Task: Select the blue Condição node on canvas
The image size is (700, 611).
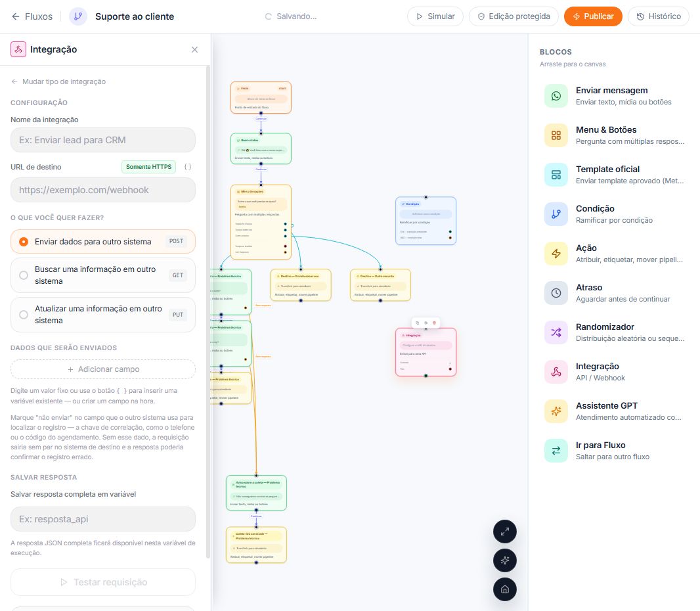Action: pos(426,221)
